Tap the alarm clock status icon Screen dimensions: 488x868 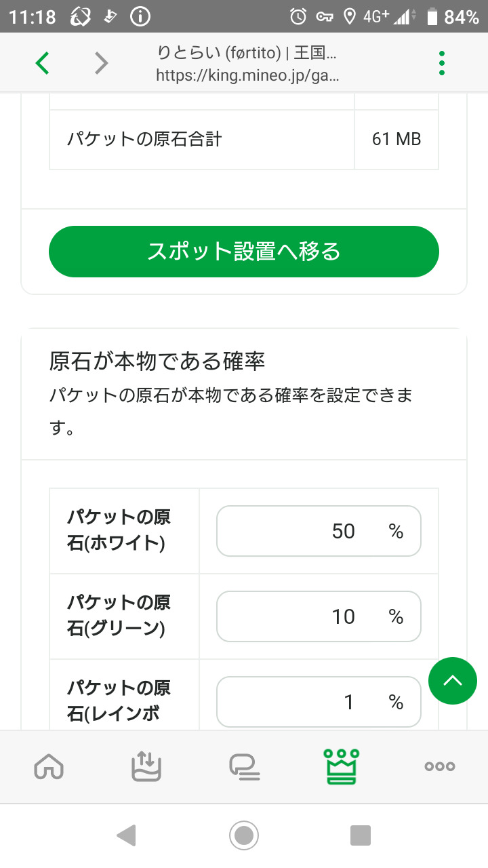point(298,17)
